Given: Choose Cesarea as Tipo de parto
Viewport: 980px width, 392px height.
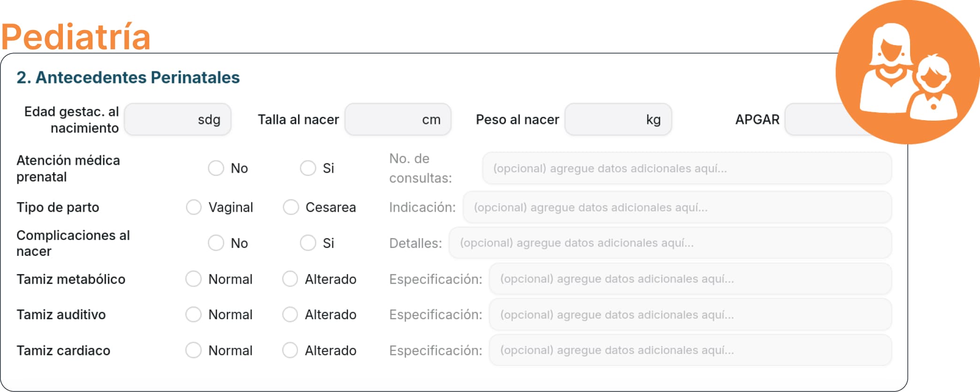Looking at the screenshot, I should 291,207.
